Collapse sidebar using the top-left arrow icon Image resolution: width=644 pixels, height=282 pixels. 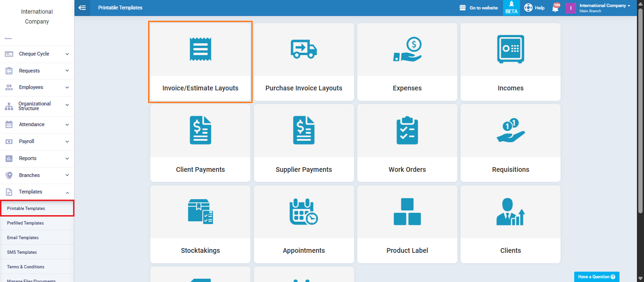point(82,8)
